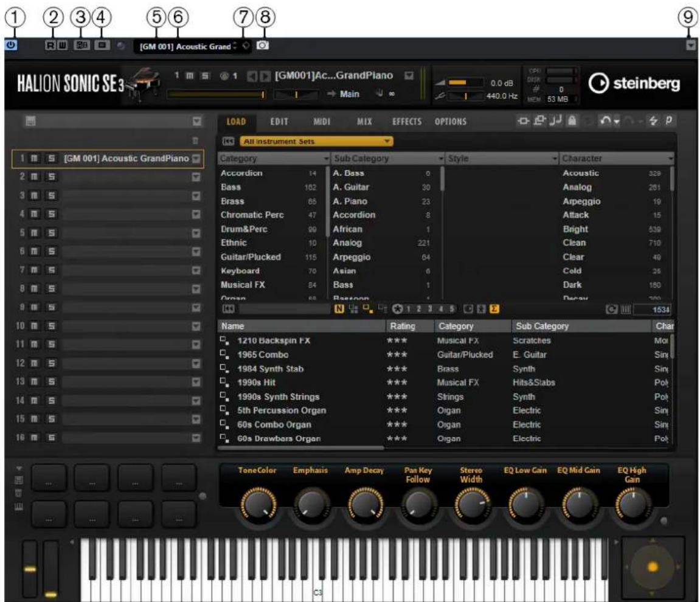Click the results text search field
The image size is (700, 602).
tap(285, 309)
